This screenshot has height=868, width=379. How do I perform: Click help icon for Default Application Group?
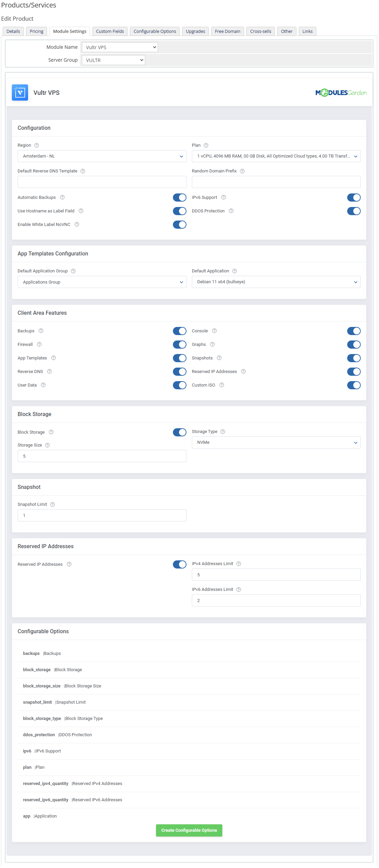(73, 271)
